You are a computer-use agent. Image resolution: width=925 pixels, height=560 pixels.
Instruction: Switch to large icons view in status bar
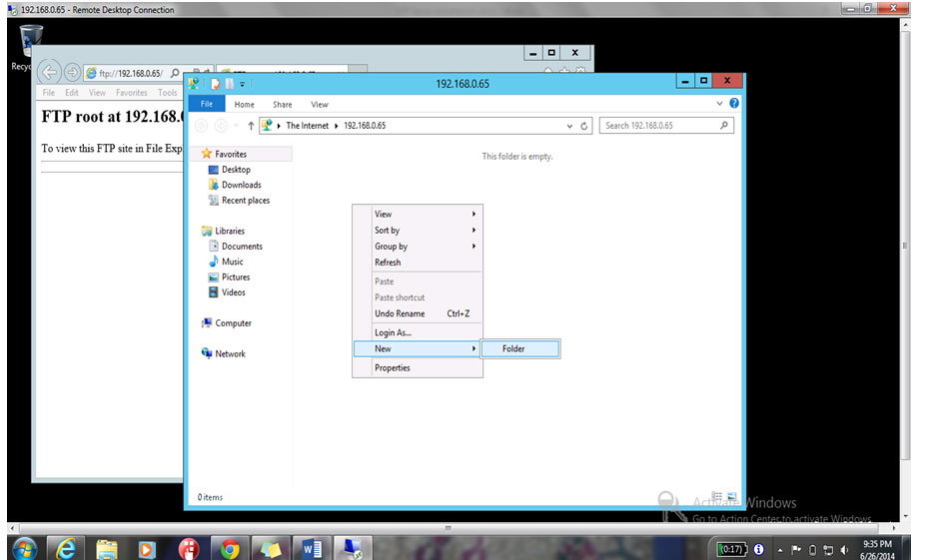coord(732,496)
